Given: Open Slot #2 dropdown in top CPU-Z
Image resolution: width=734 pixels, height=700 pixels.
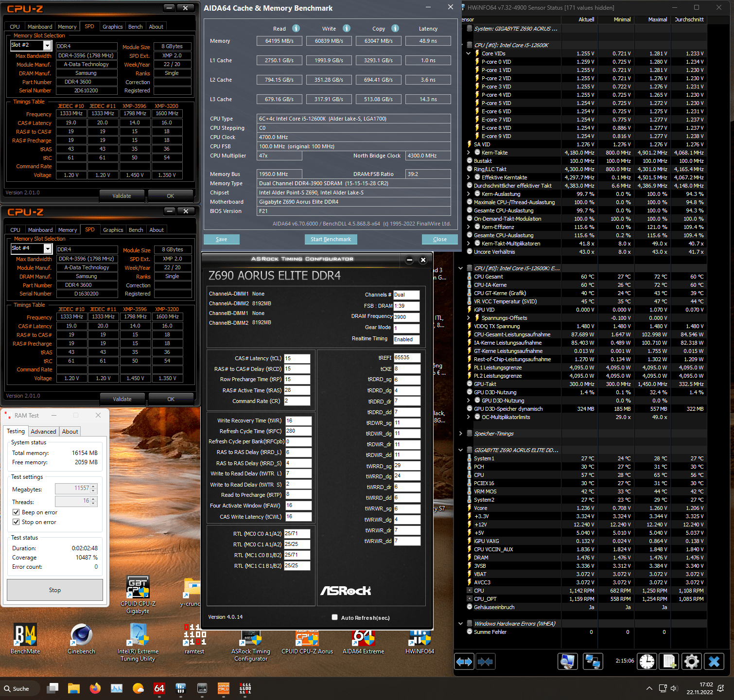Looking at the screenshot, I should [47, 45].
